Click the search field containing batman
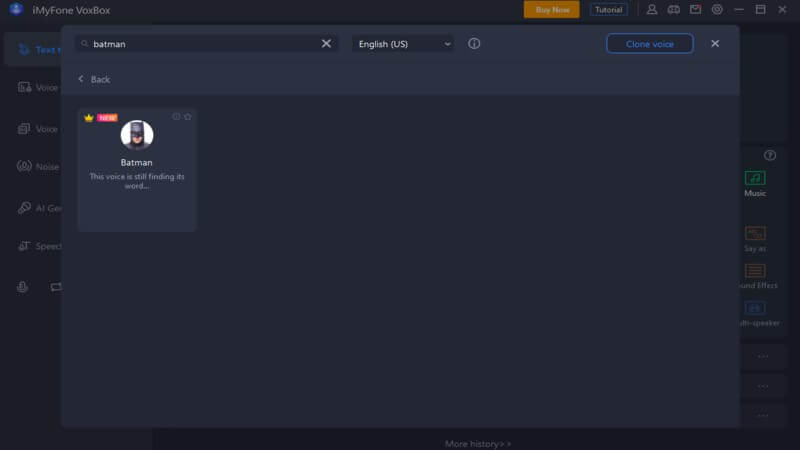The image size is (800, 450). point(206,44)
